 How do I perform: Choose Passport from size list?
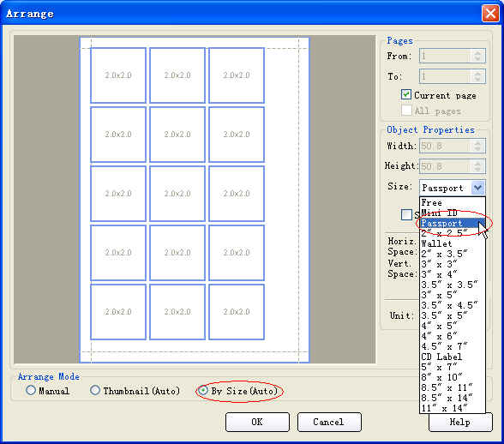(x=453, y=223)
